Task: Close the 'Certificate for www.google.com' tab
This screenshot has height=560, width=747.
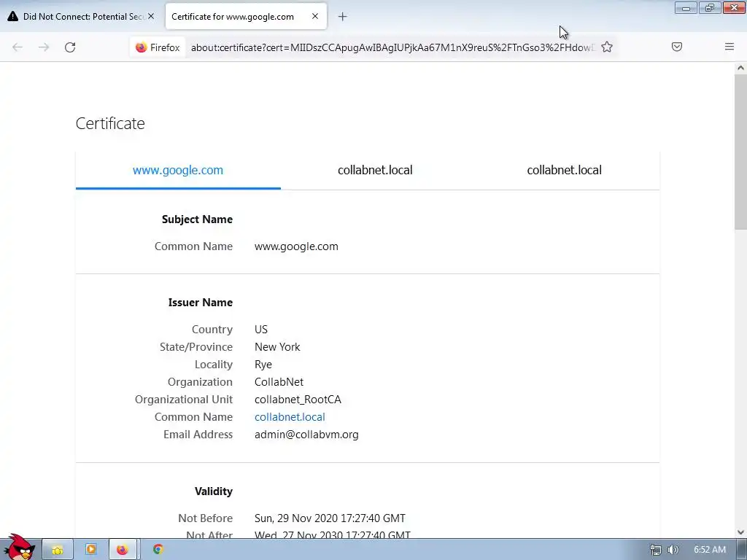Action: (x=315, y=16)
